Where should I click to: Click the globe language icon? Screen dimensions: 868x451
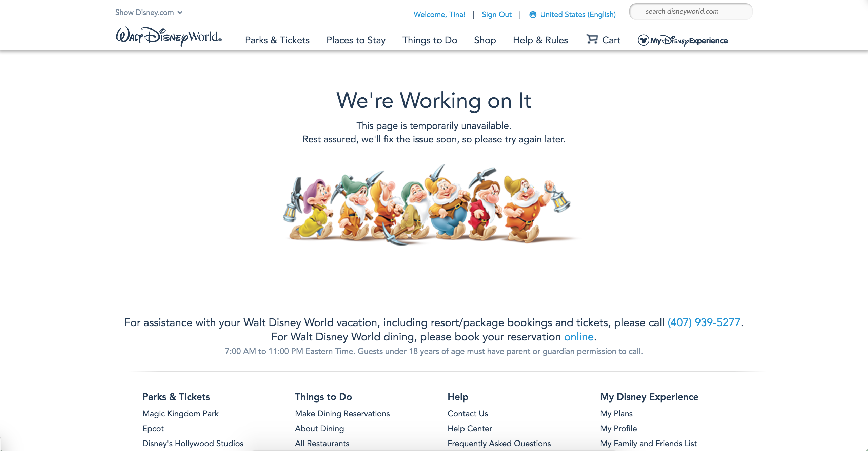(533, 15)
